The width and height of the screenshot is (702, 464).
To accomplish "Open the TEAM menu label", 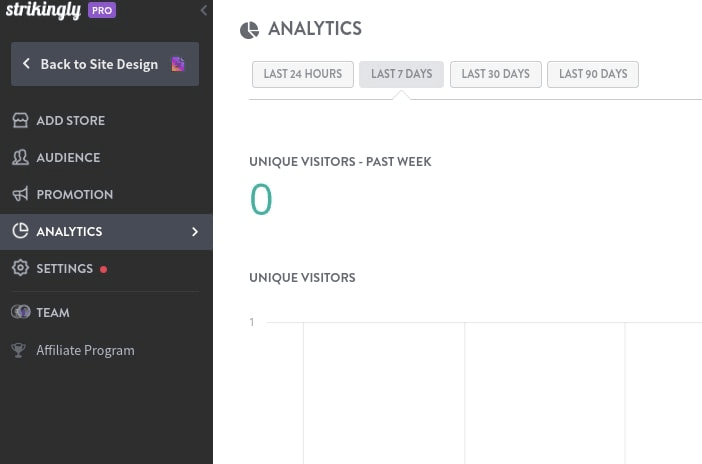I will tap(53, 313).
